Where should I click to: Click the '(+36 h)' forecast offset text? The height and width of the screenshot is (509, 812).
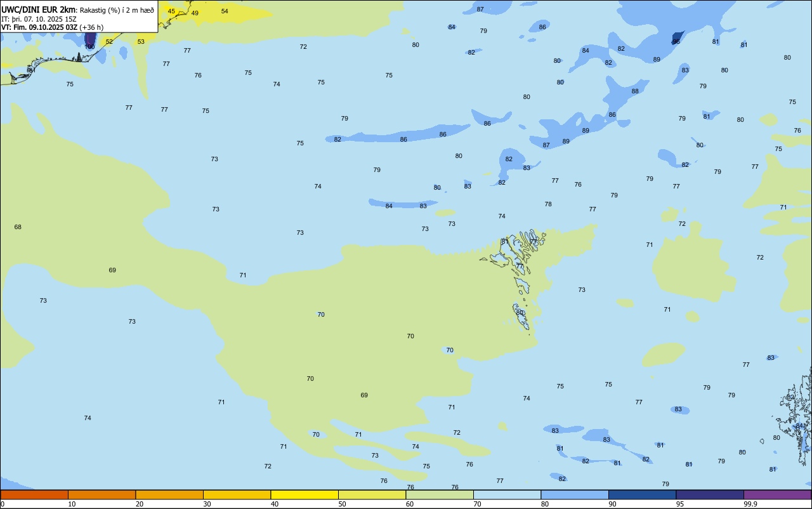click(x=92, y=27)
